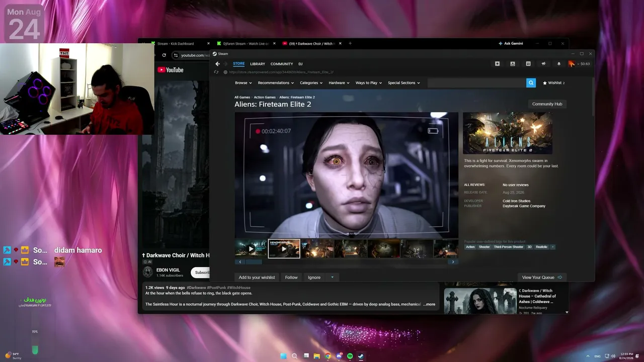Expand the Browse dropdown menu
The image size is (644, 362).
click(244, 83)
